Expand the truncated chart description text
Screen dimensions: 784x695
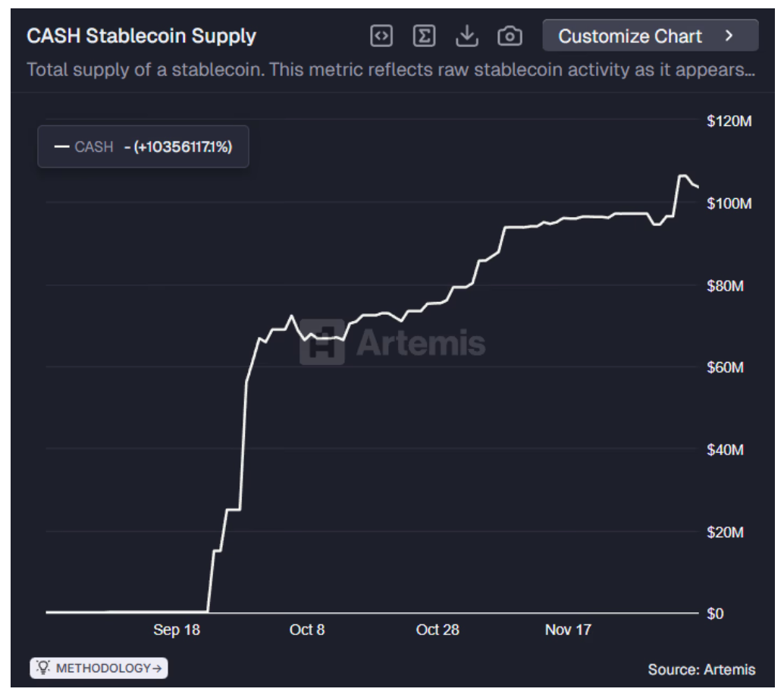point(390,70)
